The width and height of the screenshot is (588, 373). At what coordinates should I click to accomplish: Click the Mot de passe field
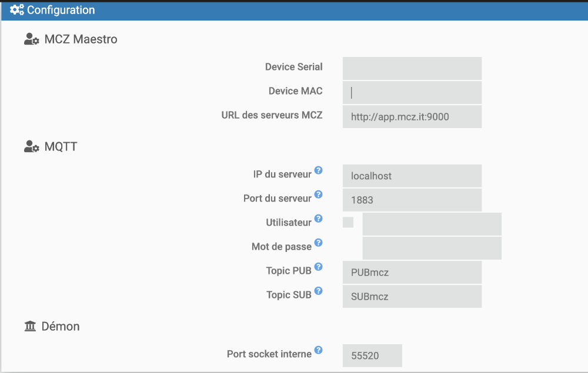[432, 248]
